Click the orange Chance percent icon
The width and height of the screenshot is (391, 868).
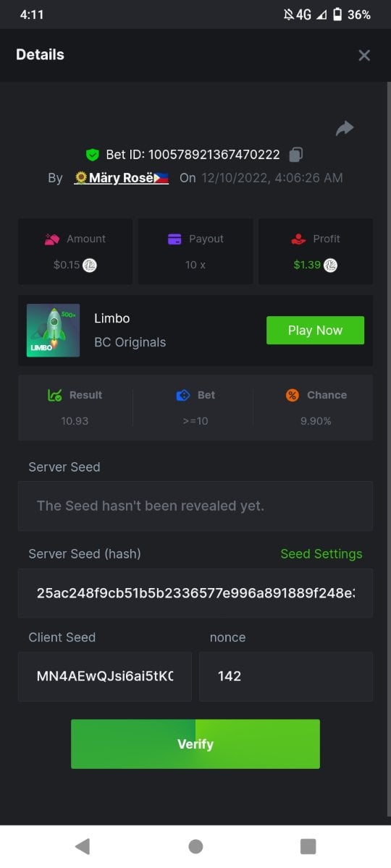click(x=293, y=395)
